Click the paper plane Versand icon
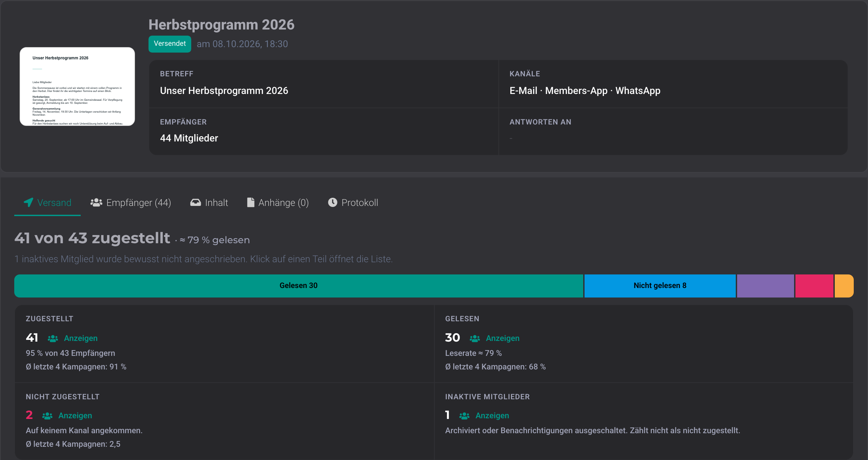Viewport: 868px width, 460px height. point(28,203)
